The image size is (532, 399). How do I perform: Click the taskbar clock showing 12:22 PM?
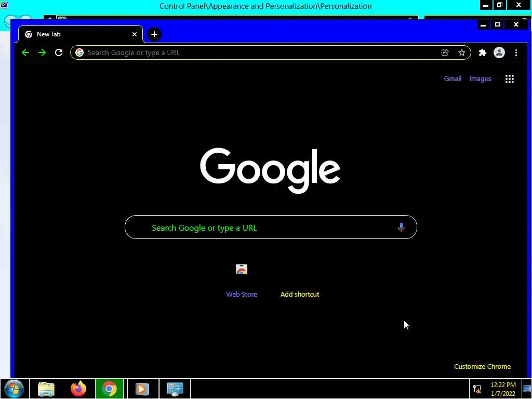point(503,389)
